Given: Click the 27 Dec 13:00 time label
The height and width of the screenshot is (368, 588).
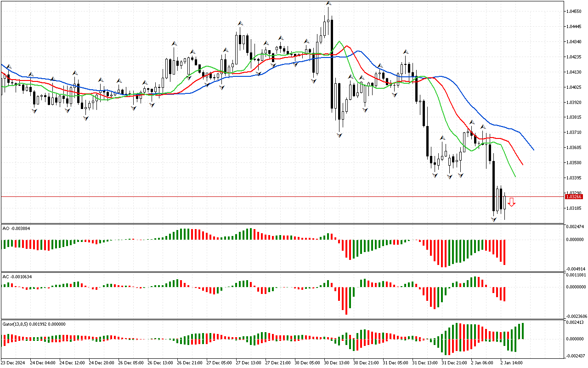Looking at the screenshot, I should click(248, 362).
